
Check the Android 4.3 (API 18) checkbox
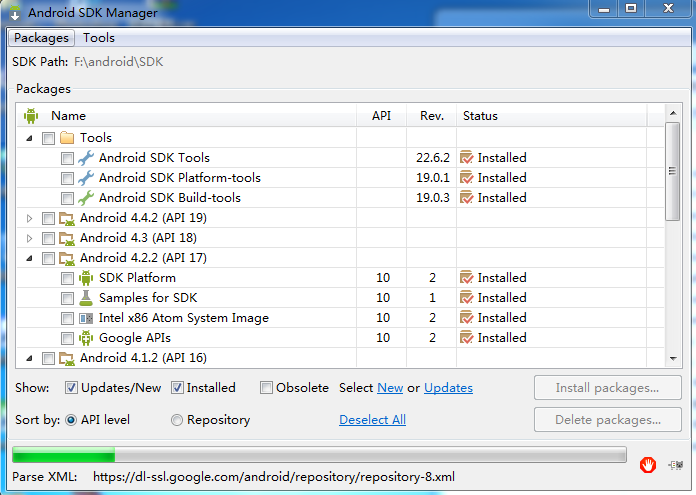click(48, 238)
